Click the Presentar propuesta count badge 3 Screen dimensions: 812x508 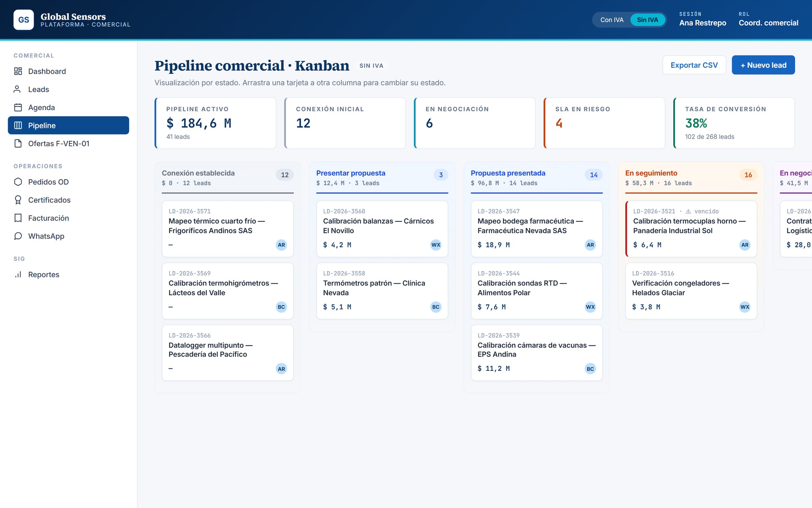tap(441, 175)
